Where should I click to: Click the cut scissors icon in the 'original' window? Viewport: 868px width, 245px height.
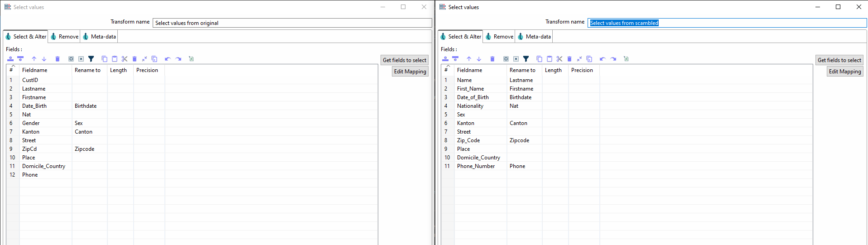125,59
